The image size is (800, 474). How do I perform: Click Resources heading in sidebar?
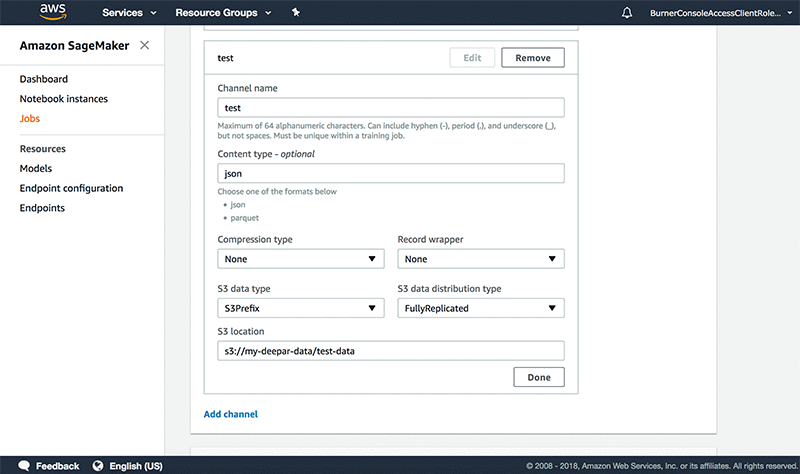[x=43, y=149]
